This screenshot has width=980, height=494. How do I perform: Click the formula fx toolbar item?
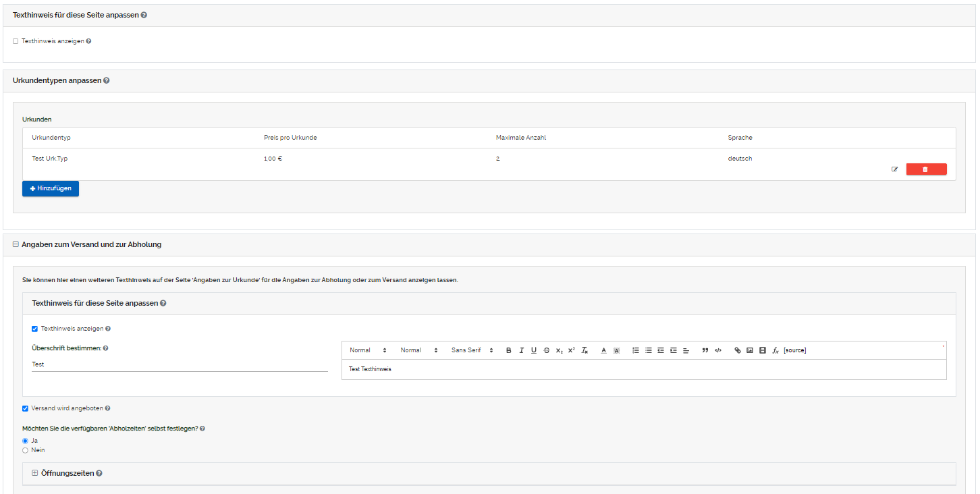[x=775, y=350]
